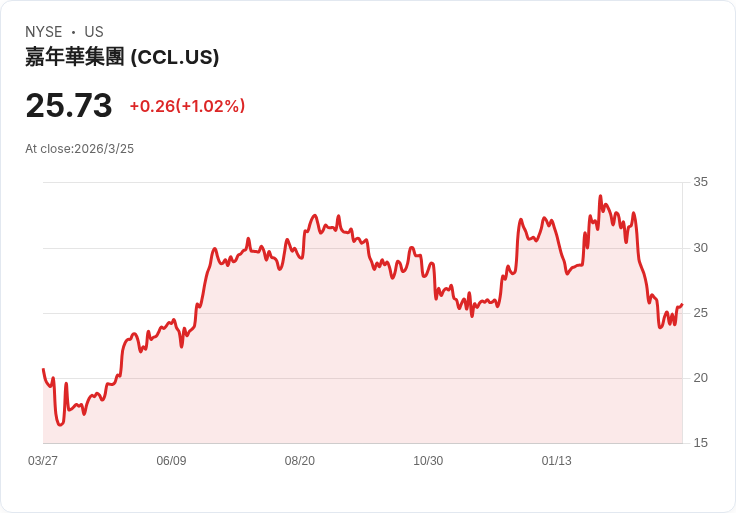Click the 25 price axis label
This screenshot has width=736, height=513.
point(700,313)
